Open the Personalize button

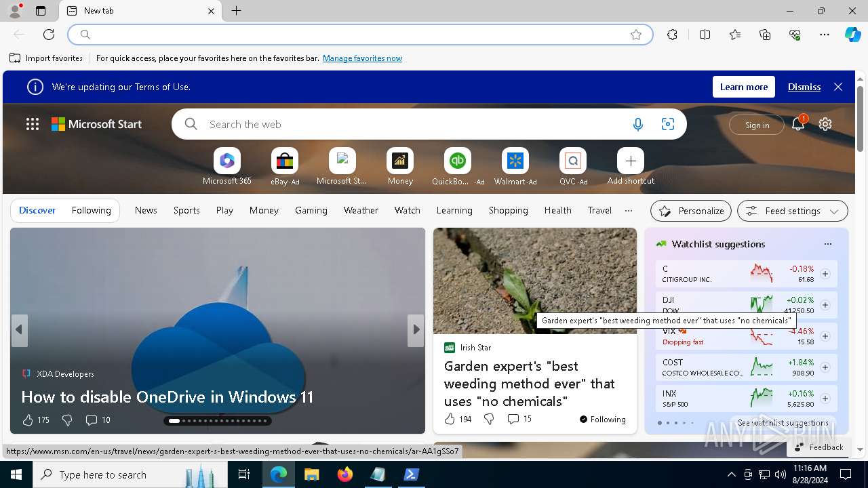coord(691,211)
